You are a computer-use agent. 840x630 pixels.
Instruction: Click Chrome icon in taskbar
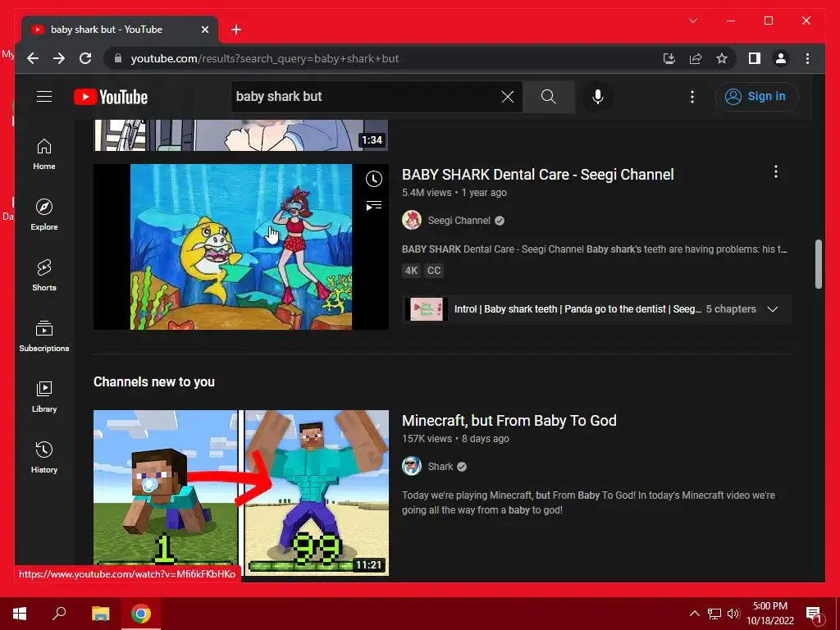pyautogui.click(x=140, y=614)
